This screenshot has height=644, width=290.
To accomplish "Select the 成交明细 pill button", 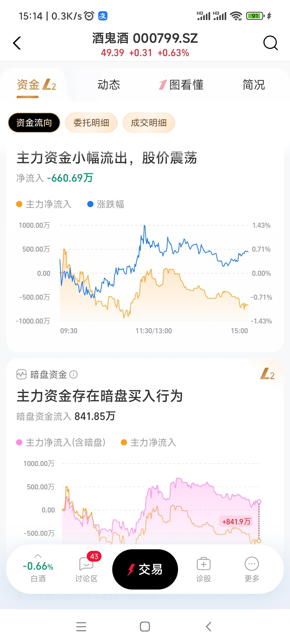I will 149,123.
